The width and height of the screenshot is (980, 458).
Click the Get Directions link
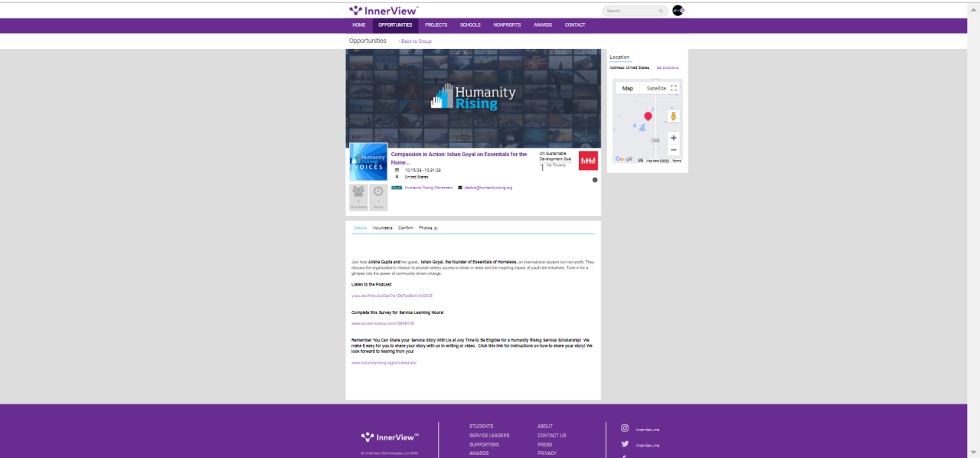click(668, 67)
